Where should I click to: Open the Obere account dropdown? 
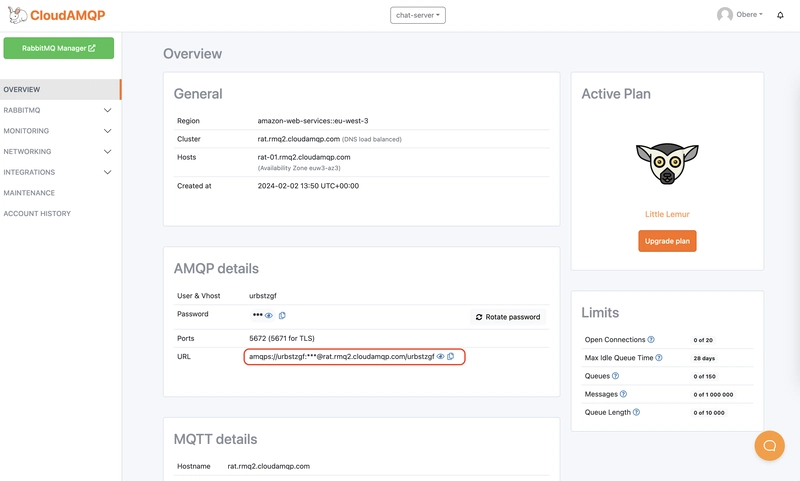point(749,15)
